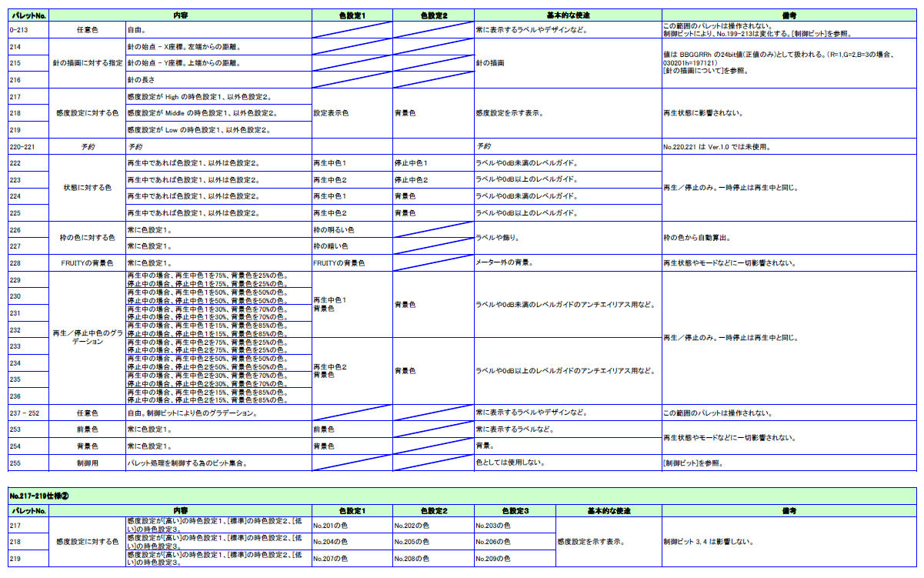Select the No.217-219仕様② section title
The width and height of the screenshot is (924, 578).
(x=38, y=495)
